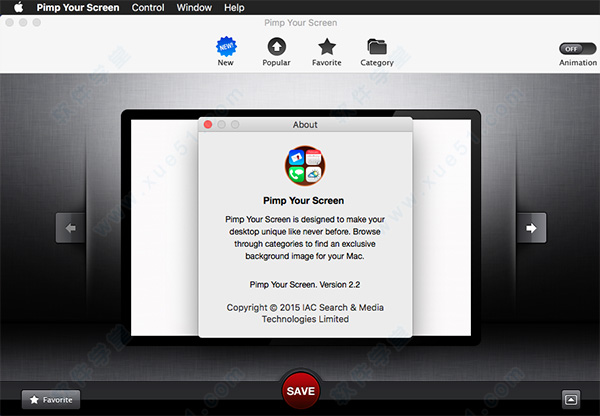The image size is (600, 416).
Task: Add wallpaper with bottom Favorite button
Action: tap(51, 400)
